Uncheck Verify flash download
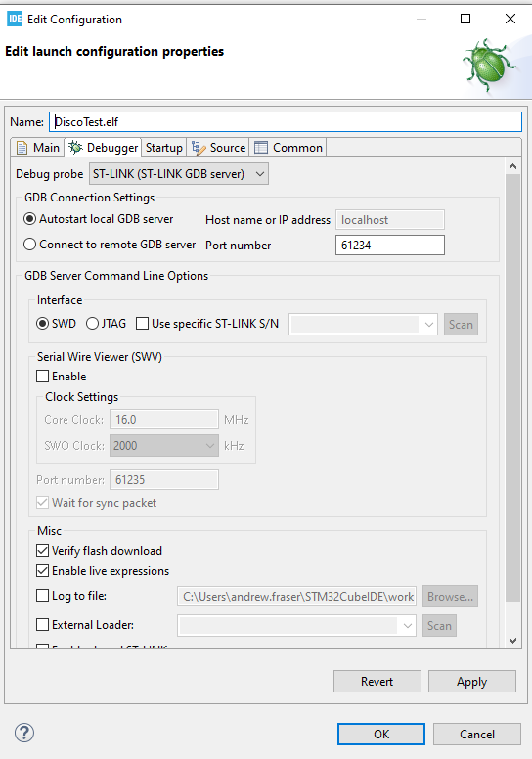Image resolution: width=532 pixels, height=759 pixels. pos(43,551)
